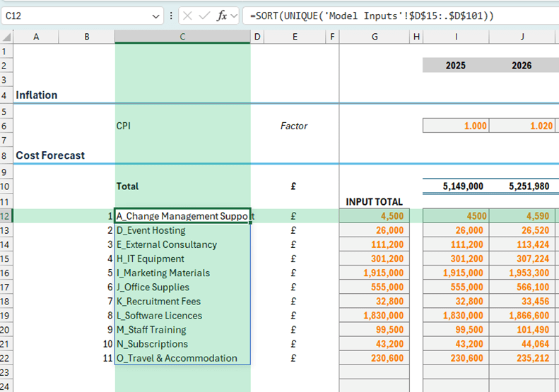Select column C header
The height and width of the screenshot is (392, 559).
[x=182, y=37]
